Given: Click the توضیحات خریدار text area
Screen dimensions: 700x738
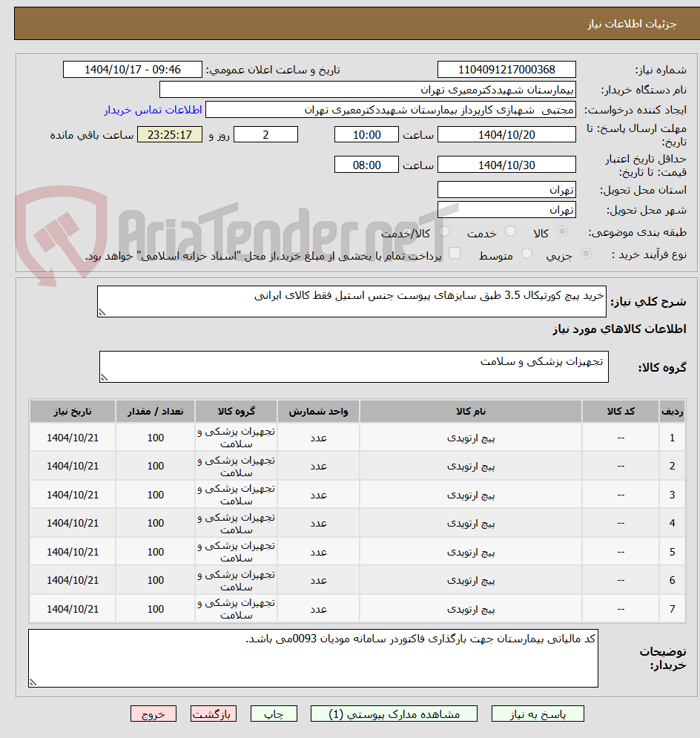Looking at the screenshot, I should point(314,658).
